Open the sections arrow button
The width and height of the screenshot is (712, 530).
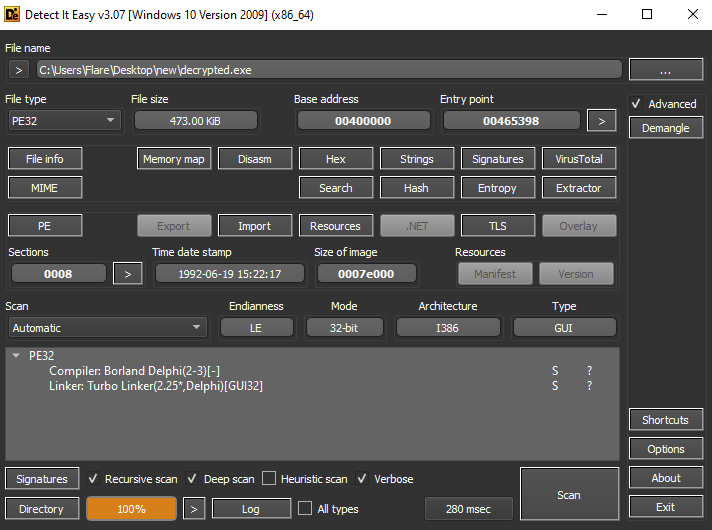[x=128, y=274]
